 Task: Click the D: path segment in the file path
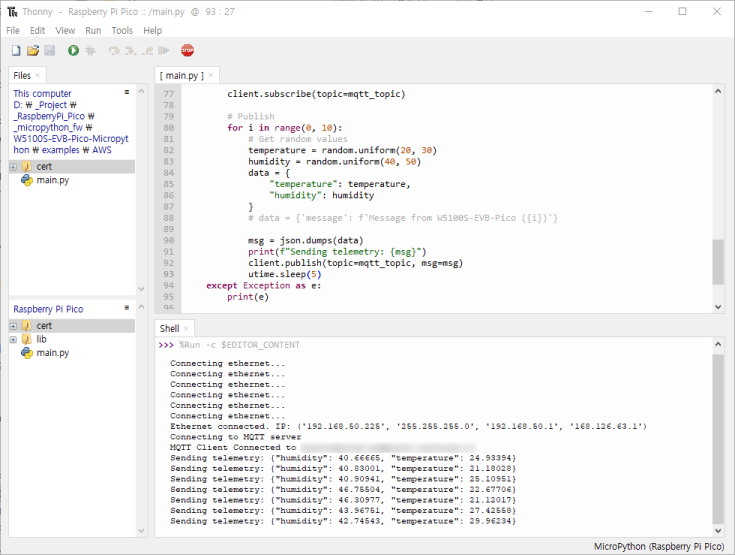[18, 105]
